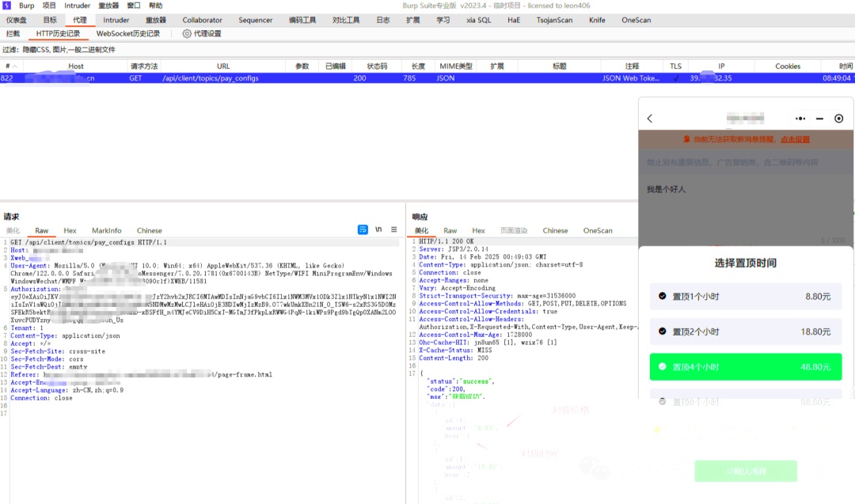The image size is (855, 504).
Task: Go back in the mini program window
Action: (649, 118)
